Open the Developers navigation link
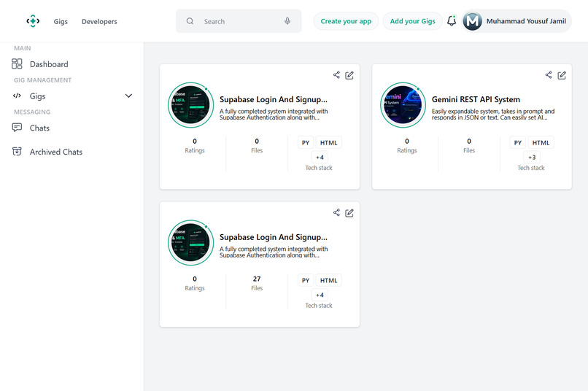Screen dimensions: 588x391 99,21
